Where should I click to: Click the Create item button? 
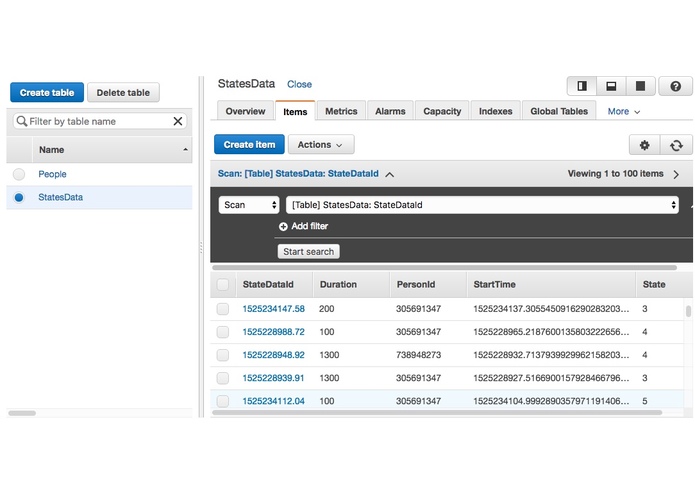249,144
